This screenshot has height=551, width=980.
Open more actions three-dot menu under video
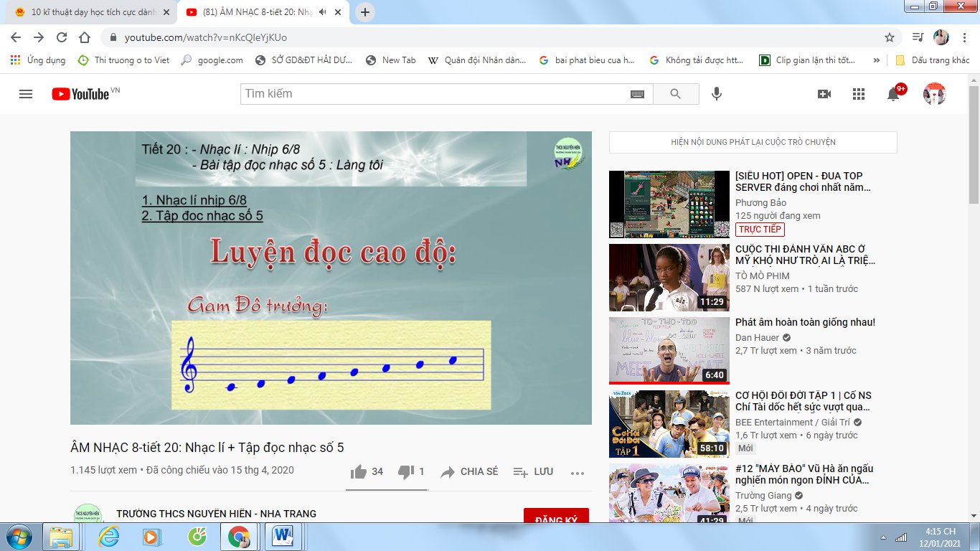(578, 472)
